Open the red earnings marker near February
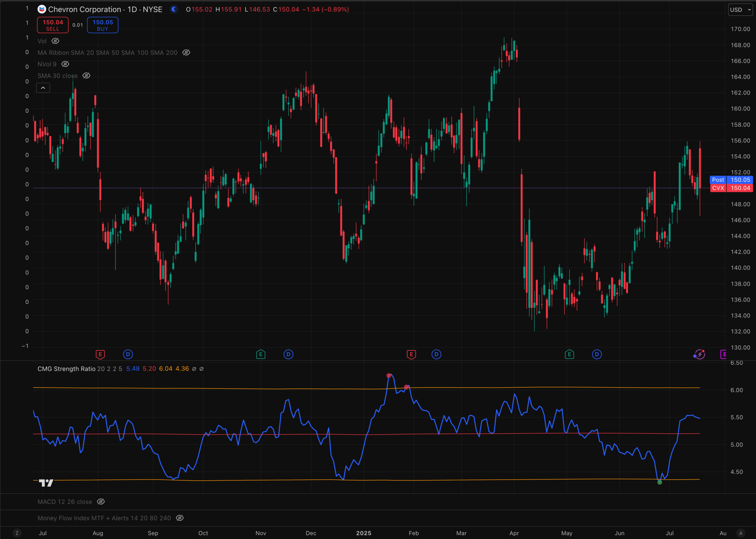 tap(411, 354)
